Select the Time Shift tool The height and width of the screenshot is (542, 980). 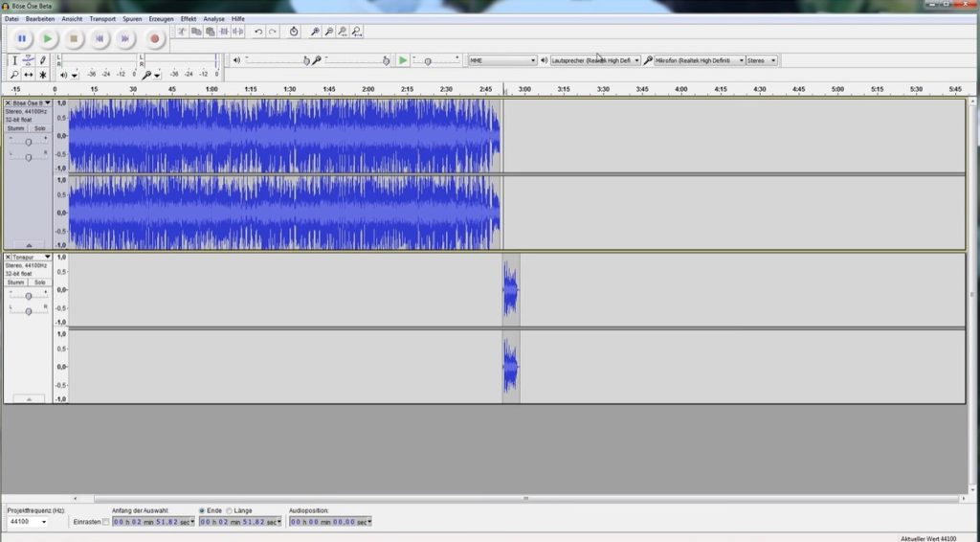click(x=28, y=75)
